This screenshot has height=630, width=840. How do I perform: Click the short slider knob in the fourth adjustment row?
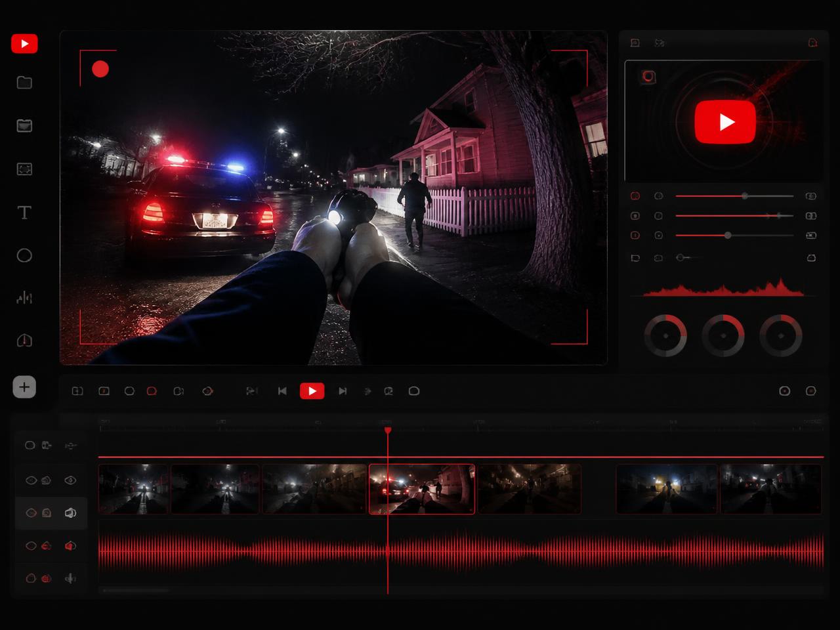coord(681,258)
